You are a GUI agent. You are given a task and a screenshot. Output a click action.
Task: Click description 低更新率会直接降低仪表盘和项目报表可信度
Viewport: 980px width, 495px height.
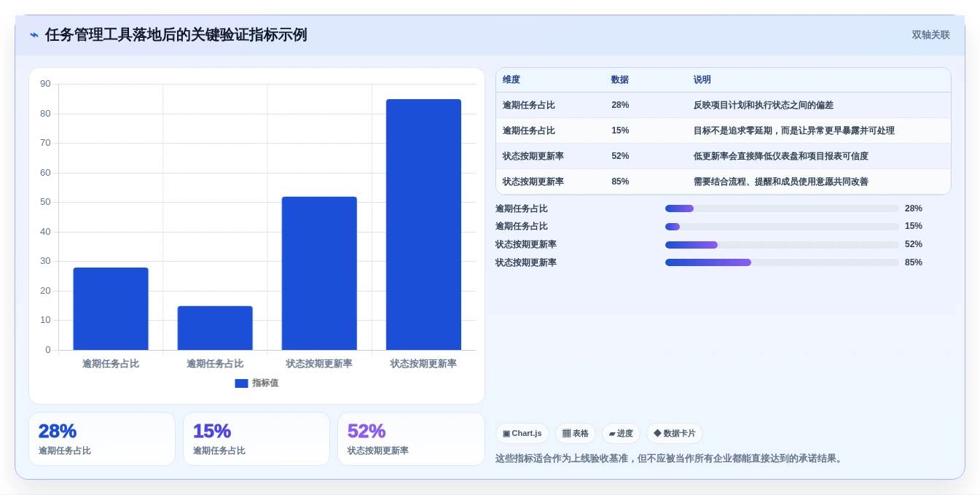coord(781,156)
